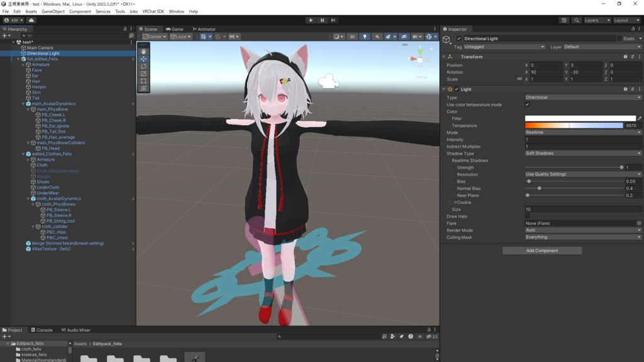
Task: Toggle Gizmos icon in Scene toolbar
Action: pyautogui.click(x=428, y=37)
